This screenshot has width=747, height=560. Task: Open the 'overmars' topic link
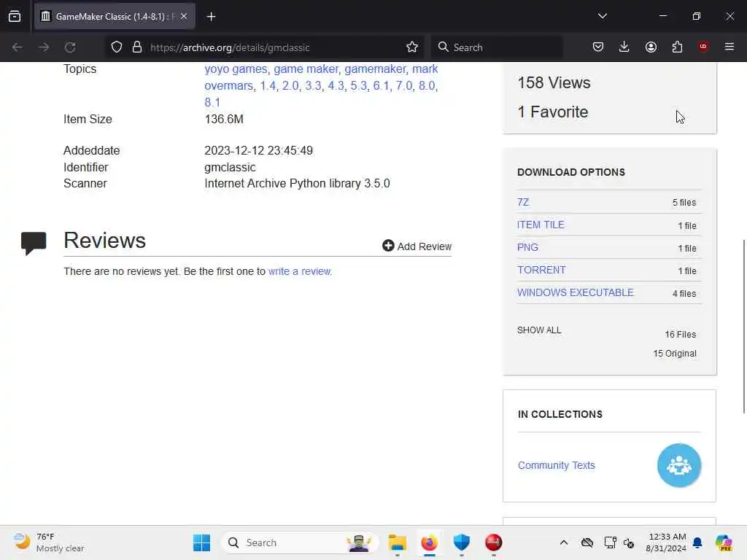(x=228, y=86)
